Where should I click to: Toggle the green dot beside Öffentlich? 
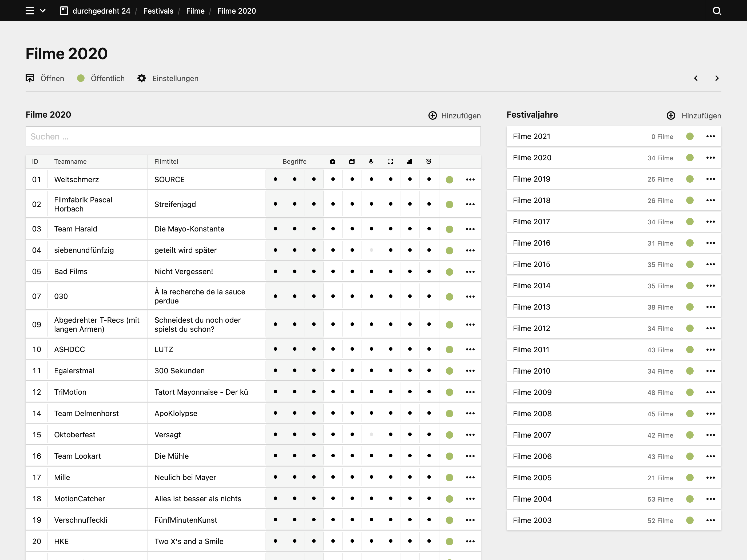coord(81,78)
